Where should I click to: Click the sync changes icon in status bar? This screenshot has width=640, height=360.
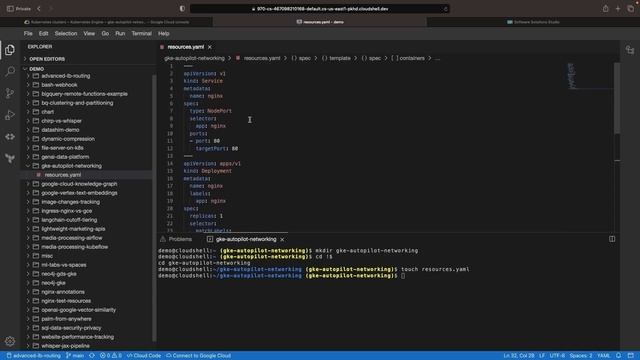tap(92, 356)
